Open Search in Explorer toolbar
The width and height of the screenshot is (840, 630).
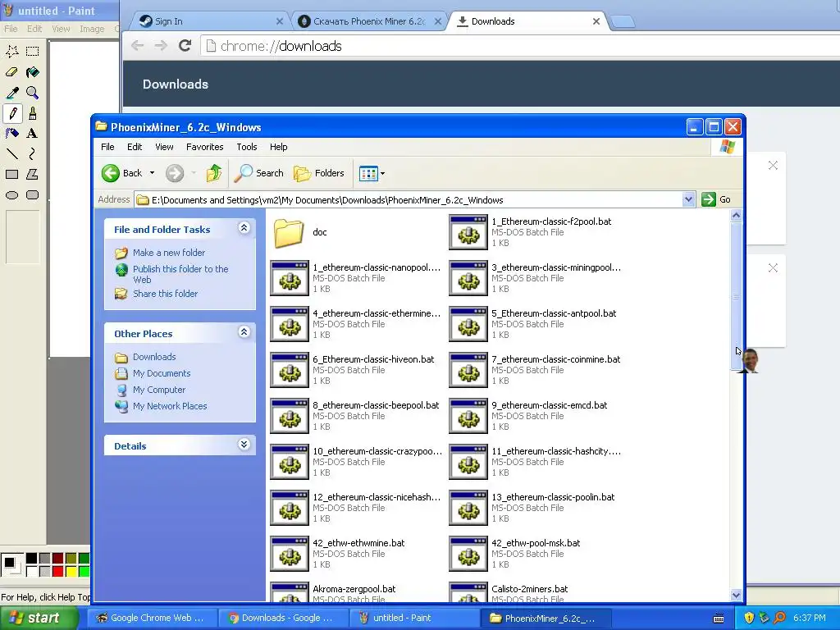point(258,173)
